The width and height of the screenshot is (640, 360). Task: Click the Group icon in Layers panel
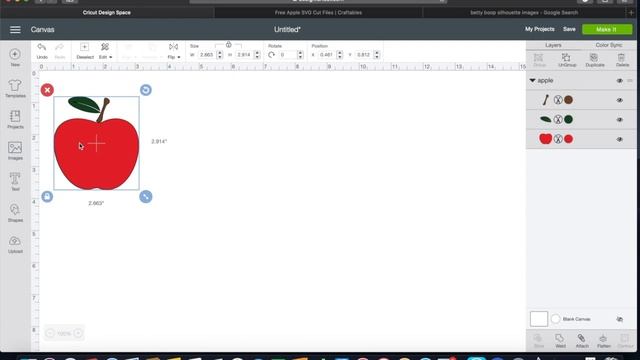click(539, 58)
